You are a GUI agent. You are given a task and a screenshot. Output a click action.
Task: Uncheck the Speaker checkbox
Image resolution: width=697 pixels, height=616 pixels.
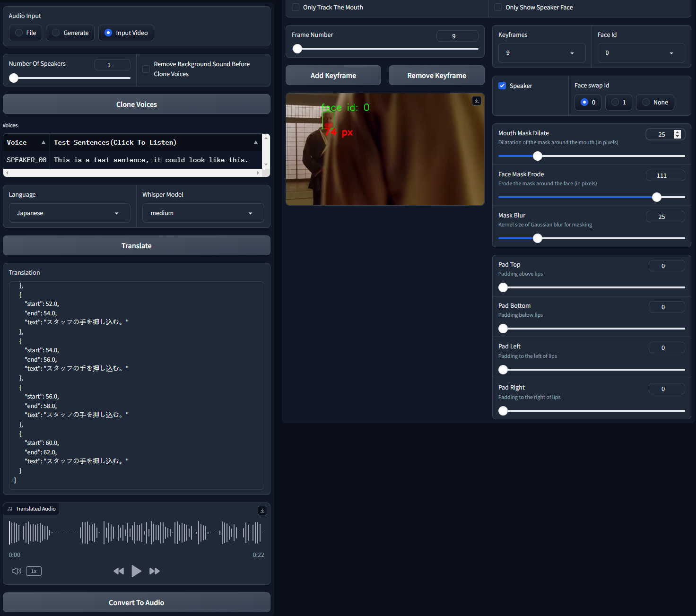tap(502, 86)
